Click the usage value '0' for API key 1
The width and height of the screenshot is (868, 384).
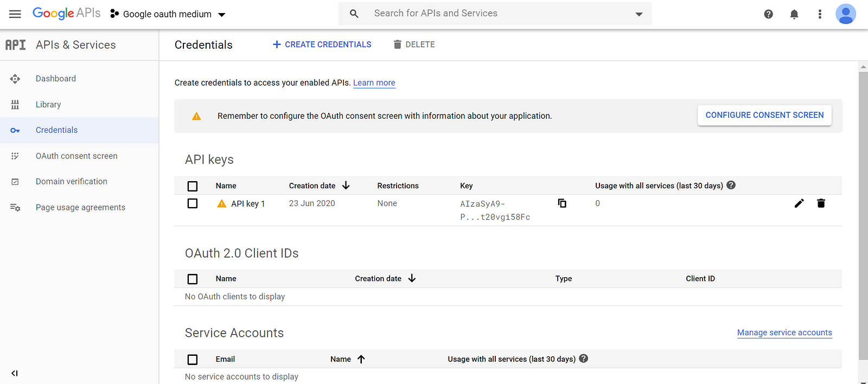tap(597, 203)
